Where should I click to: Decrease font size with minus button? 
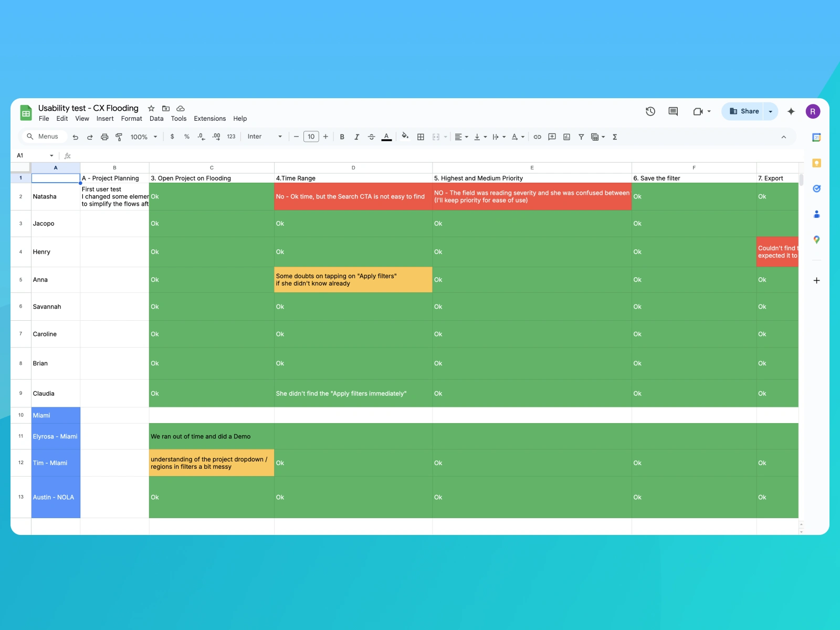pos(296,136)
